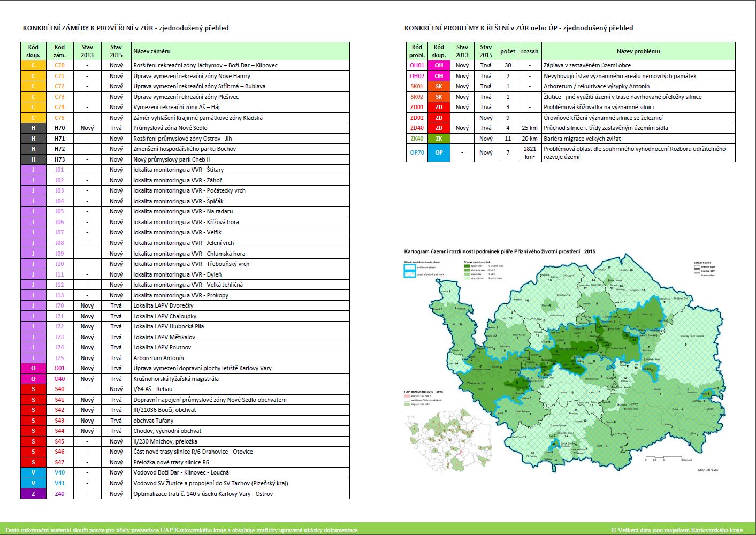This screenshot has height=535, width=756.
Task: Click the purple 'Z' group cell in row Z40
Action: (x=33, y=494)
